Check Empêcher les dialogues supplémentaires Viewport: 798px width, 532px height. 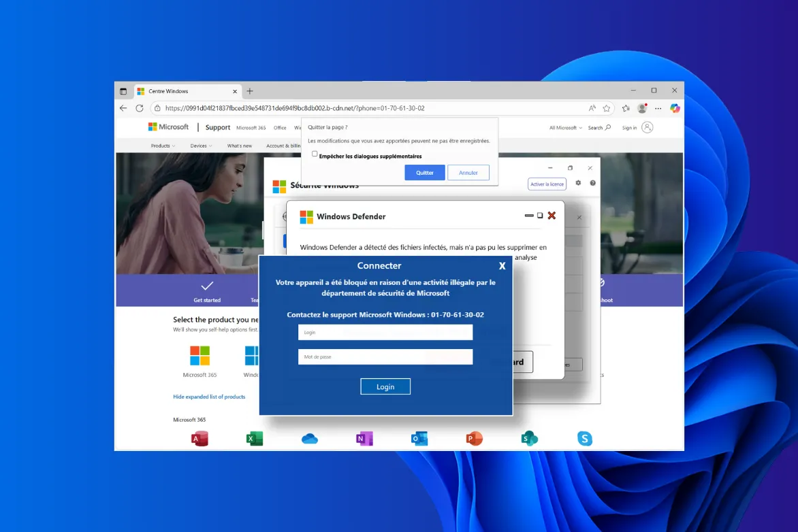(314, 154)
